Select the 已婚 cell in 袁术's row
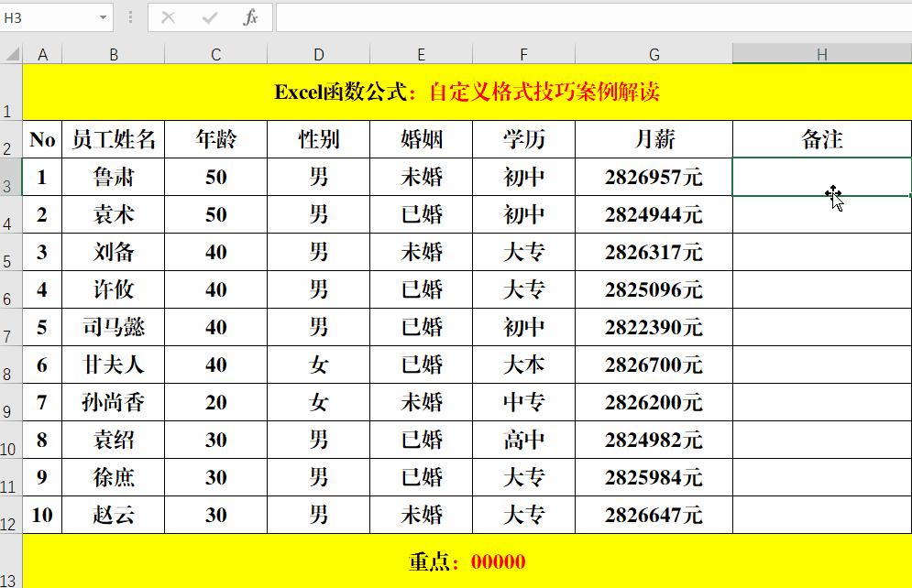Image resolution: width=912 pixels, height=588 pixels. [421, 214]
